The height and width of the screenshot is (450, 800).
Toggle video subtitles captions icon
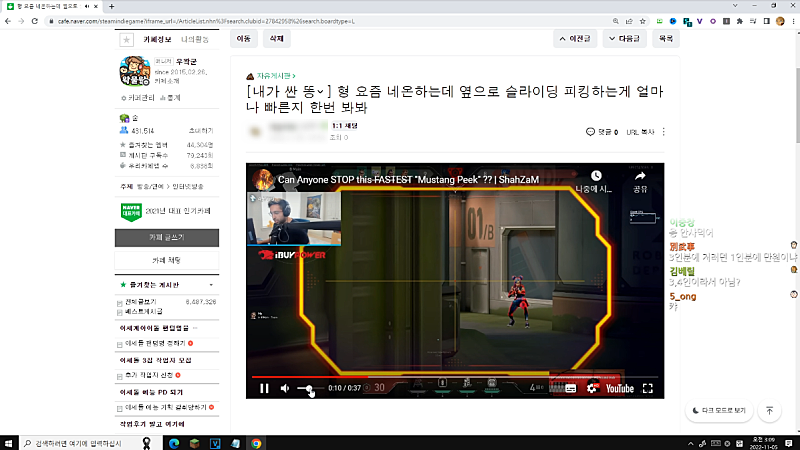570,388
